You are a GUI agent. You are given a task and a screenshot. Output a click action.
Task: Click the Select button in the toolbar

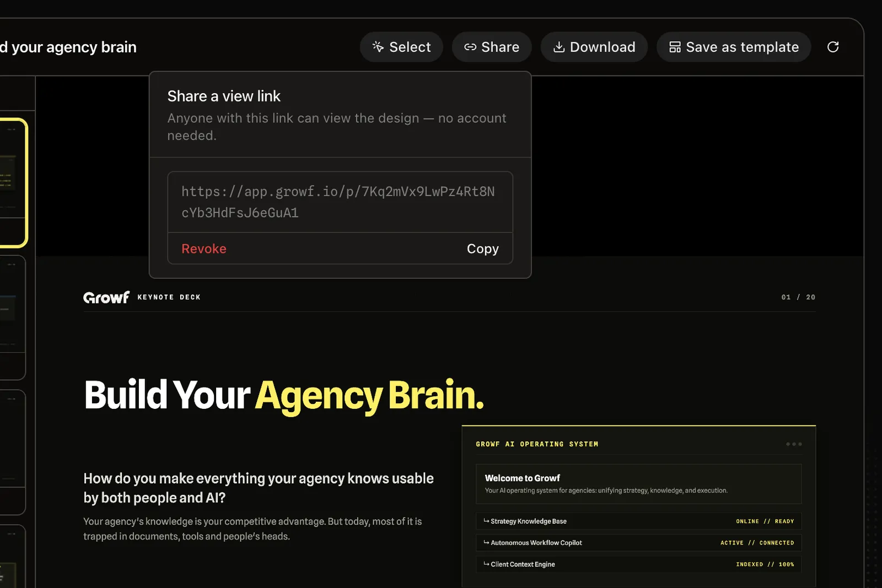(x=401, y=47)
